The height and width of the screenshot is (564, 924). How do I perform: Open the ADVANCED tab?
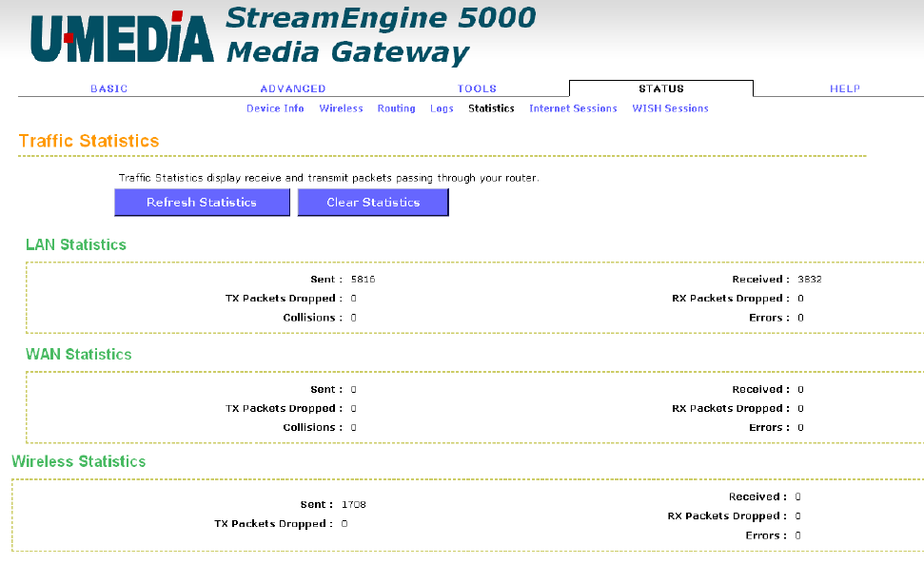coord(293,88)
